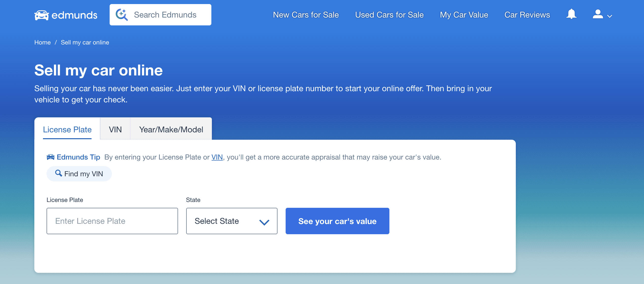
Task: Open New Cars for Sale menu
Action: (306, 15)
